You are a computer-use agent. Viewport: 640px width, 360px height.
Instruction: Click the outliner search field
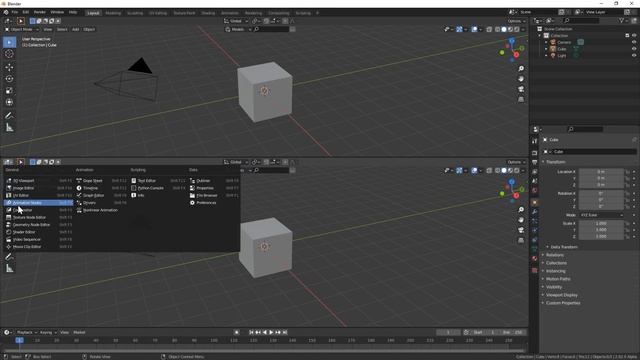click(x=581, y=21)
